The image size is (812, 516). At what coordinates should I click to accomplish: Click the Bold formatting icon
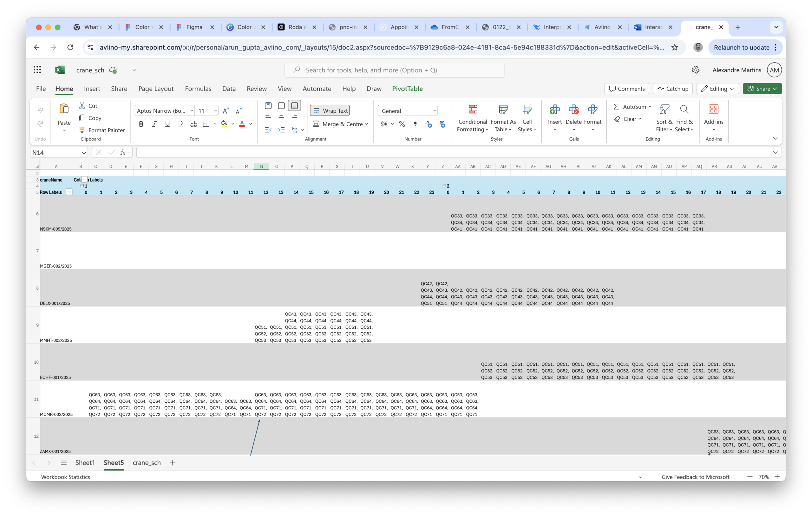coord(141,124)
